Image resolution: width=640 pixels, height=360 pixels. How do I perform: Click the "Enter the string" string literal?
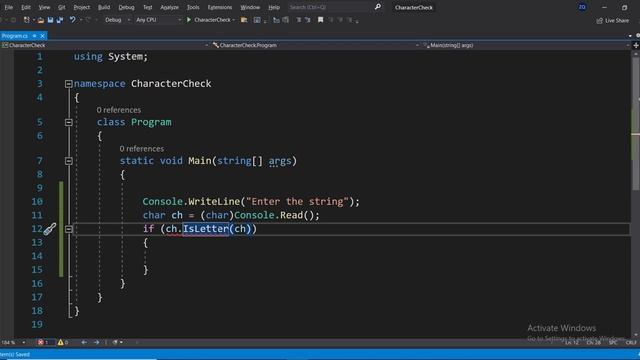click(x=297, y=201)
